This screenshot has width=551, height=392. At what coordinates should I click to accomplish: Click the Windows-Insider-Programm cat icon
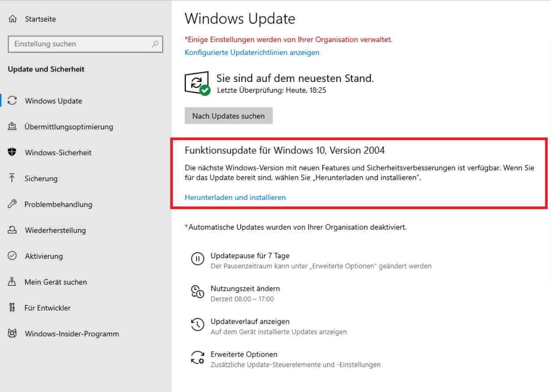point(13,334)
